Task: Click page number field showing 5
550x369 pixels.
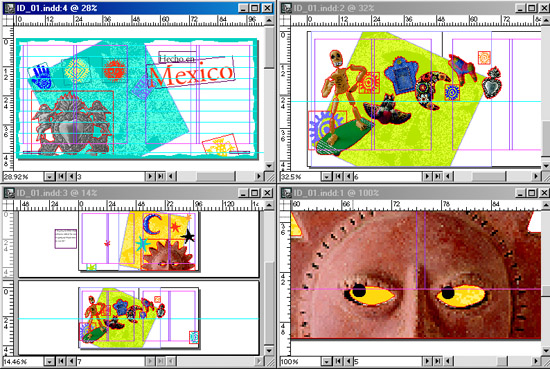Action: (388, 361)
